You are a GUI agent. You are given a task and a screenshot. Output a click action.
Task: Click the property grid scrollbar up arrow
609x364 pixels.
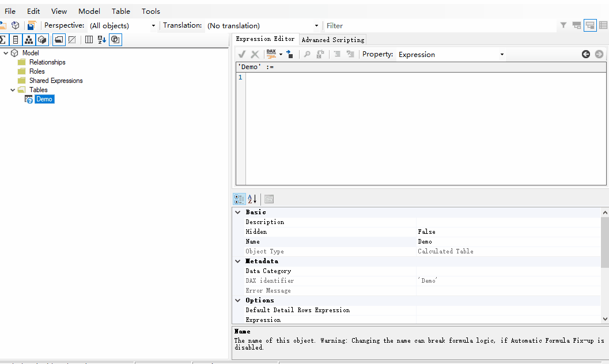pyautogui.click(x=605, y=213)
